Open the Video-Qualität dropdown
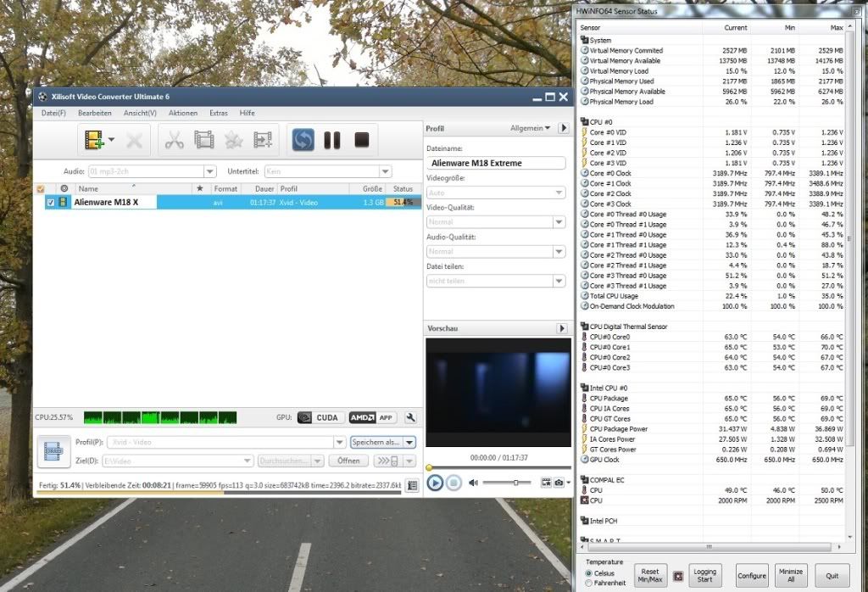The height and width of the screenshot is (592, 868). (x=559, y=222)
